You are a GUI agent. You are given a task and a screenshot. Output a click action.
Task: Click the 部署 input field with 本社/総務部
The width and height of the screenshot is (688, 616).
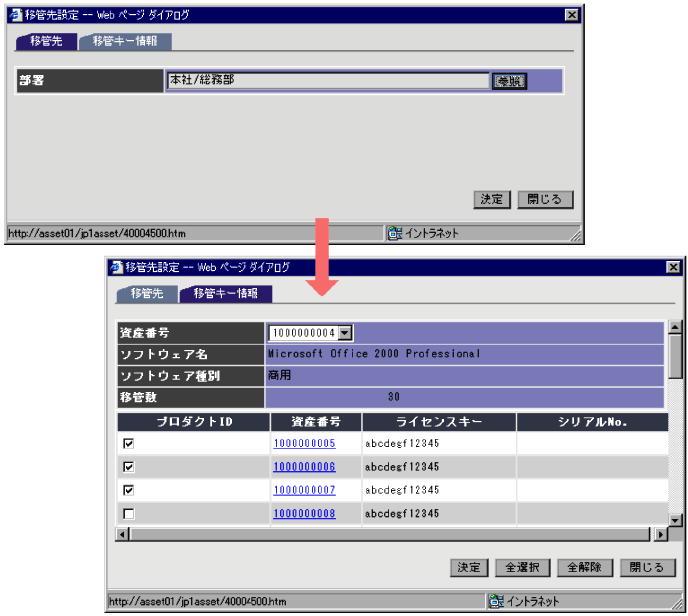[328, 81]
